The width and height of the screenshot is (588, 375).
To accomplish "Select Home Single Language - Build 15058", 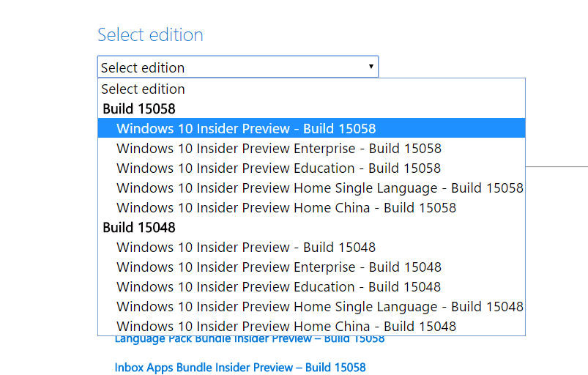I will pyautogui.click(x=319, y=188).
